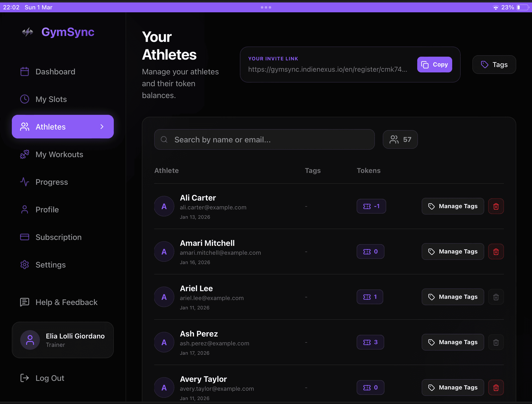Open Ash Perez's token badge showing 3
Image resolution: width=532 pixels, height=404 pixels.
(x=370, y=342)
